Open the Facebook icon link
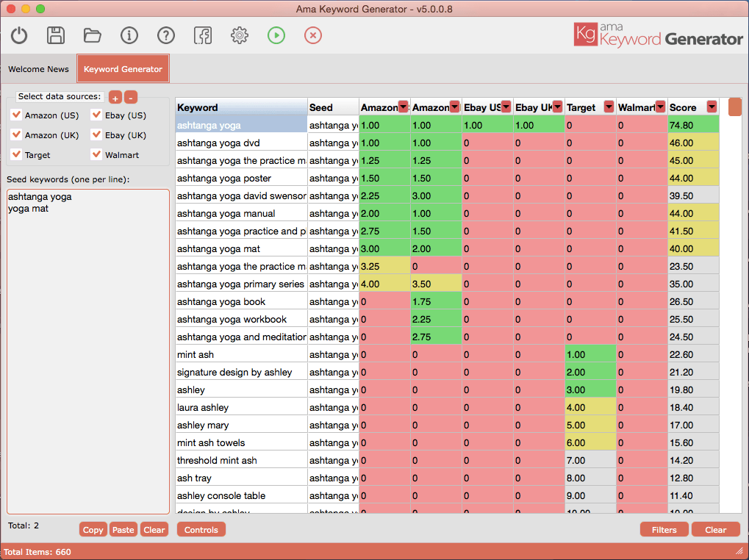Viewport: 749px width, 560px height. tap(203, 35)
